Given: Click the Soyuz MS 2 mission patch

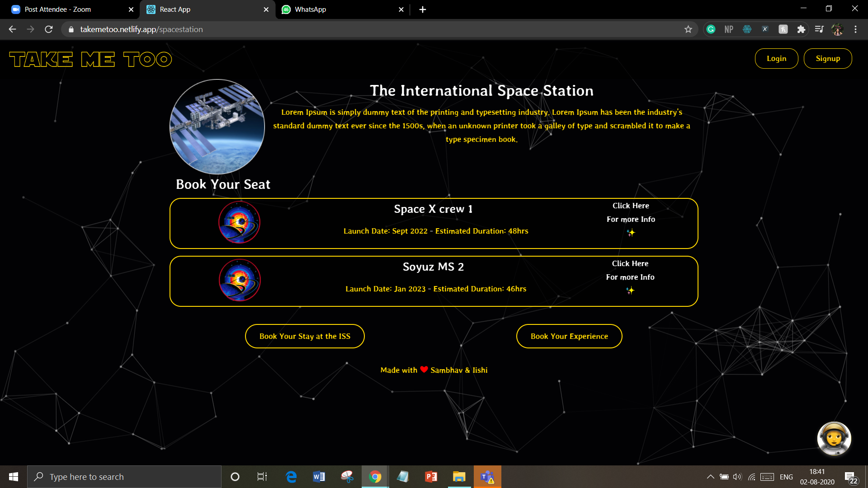Looking at the screenshot, I should (x=239, y=280).
